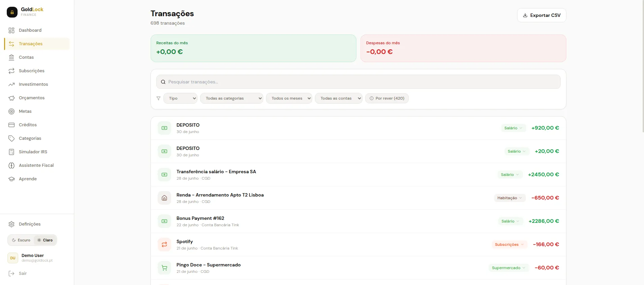The height and width of the screenshot is (285, 644).
Task: Click the Spotify repeat-arrows icon
Action: (164, 244)
